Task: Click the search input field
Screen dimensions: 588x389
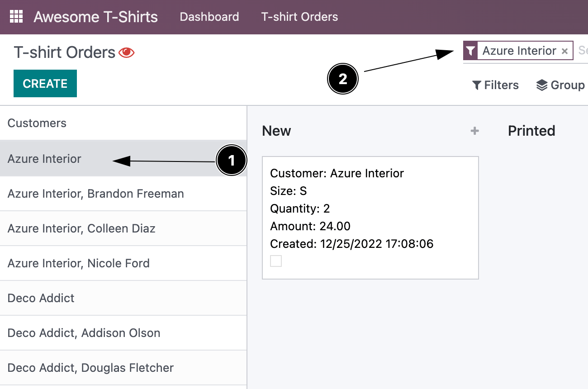Action: click(583, 50)
